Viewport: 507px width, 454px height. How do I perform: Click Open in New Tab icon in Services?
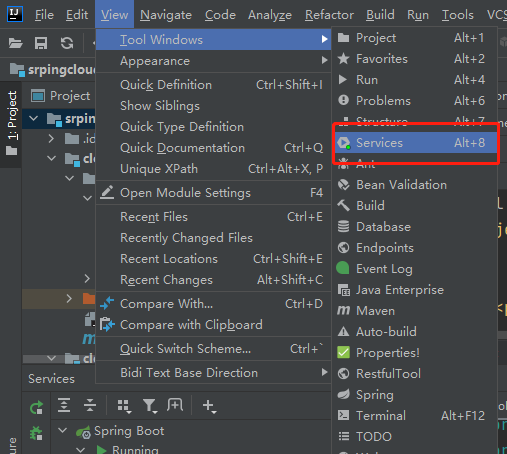click(x=175, y=405)
